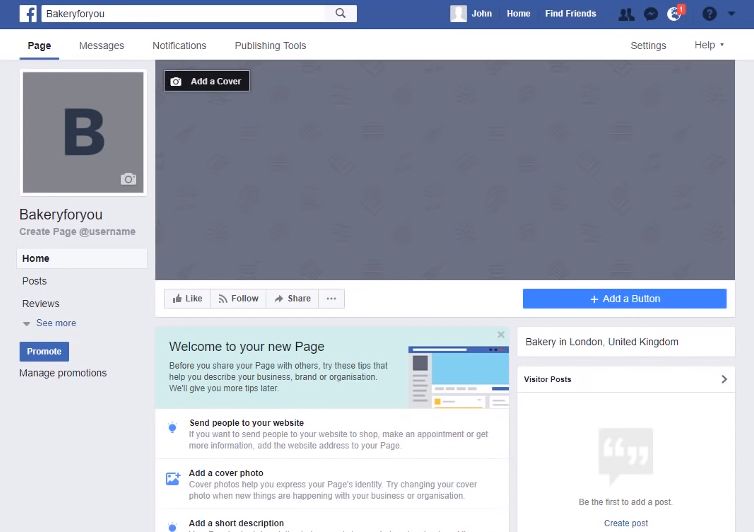Click the camera icon on profile picture

pos(128,179)
